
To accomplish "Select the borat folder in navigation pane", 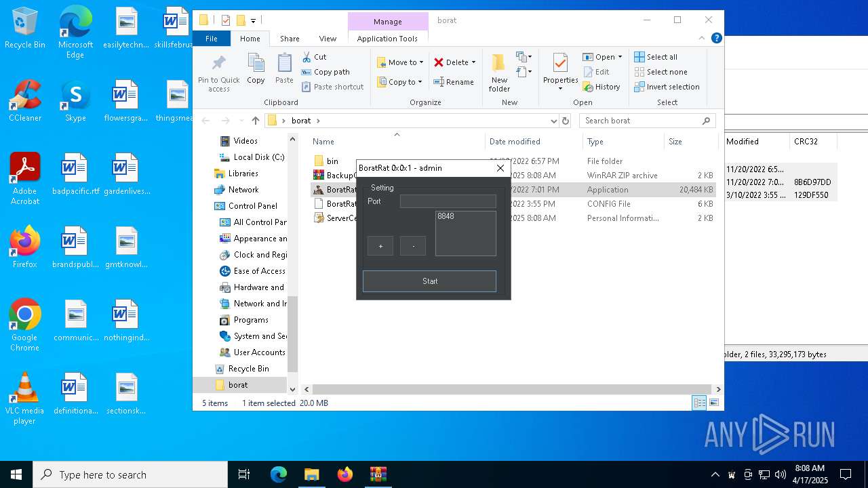I will click(237, 385).
